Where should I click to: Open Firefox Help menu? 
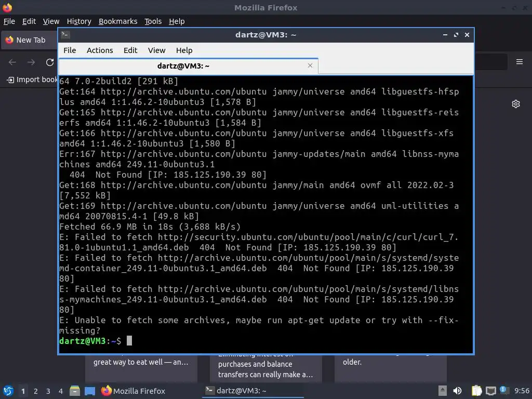click(x=177, y=21)
